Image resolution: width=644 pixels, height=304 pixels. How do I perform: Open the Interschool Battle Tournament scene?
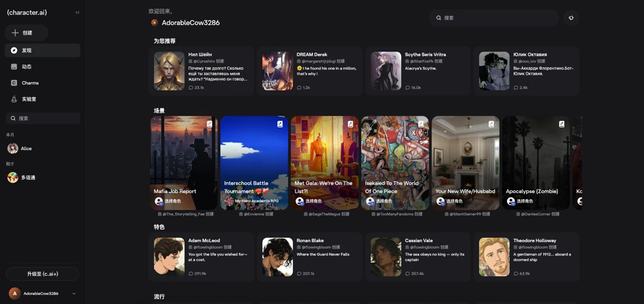[x=254, y=163]
